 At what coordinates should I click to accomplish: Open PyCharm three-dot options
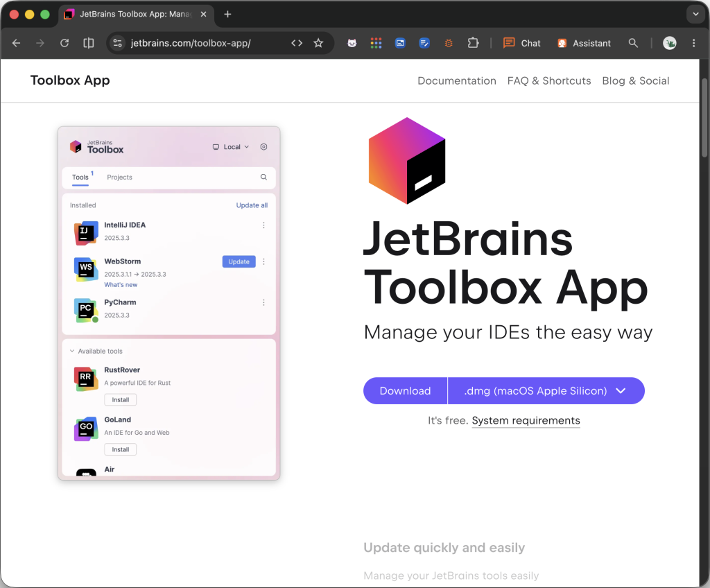click(x=263, y=302)
